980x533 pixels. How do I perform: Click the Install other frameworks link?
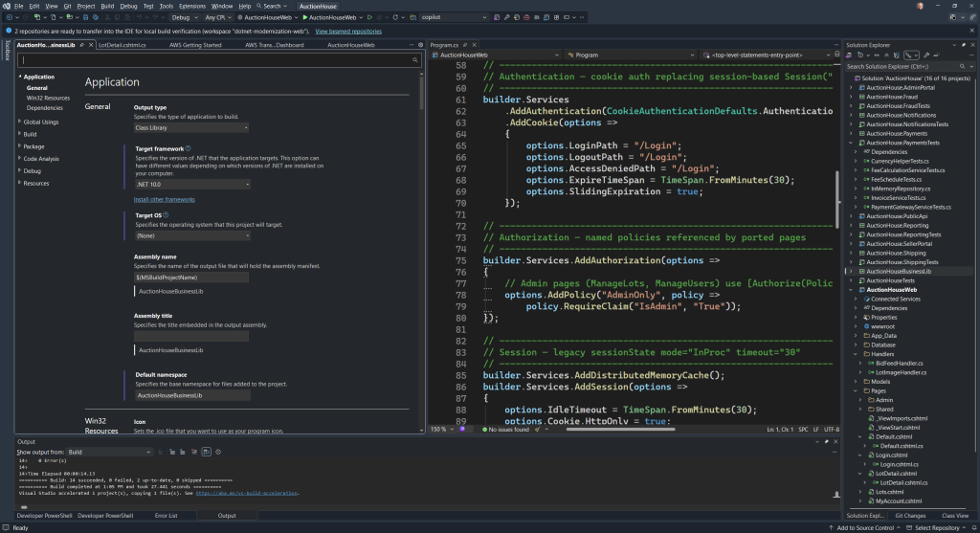[x=165, y=199]
